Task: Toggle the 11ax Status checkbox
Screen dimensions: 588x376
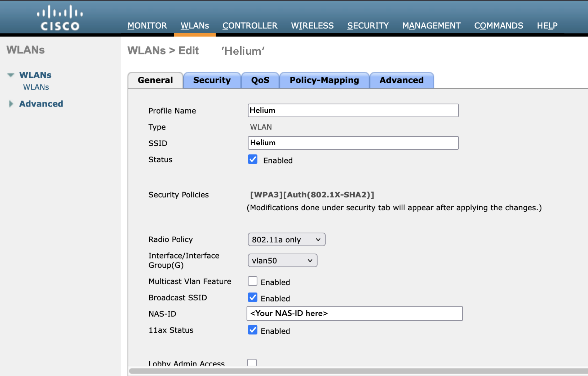Action: [x=253, y=330]
